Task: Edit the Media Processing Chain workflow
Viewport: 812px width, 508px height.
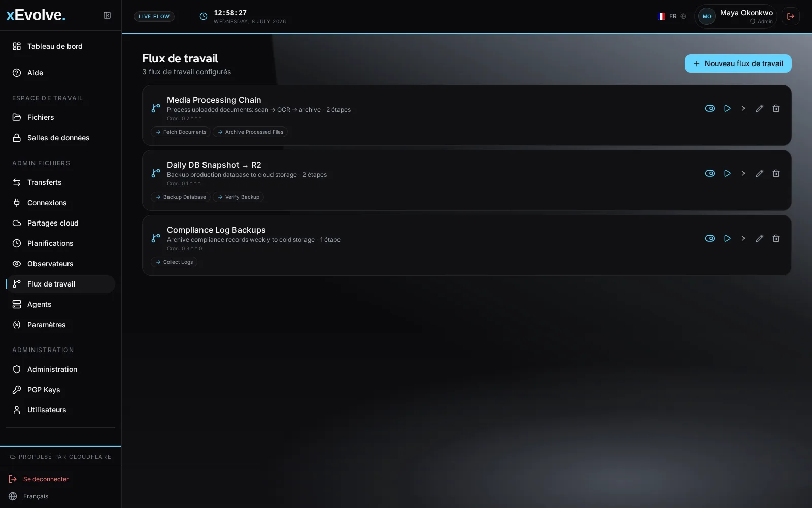Action: click(760, 108)
